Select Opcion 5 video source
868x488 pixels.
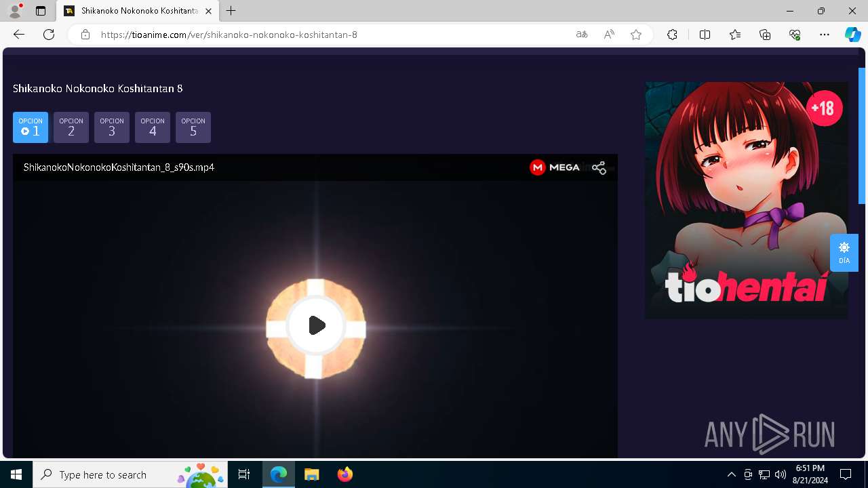pyautogui.click(x=193, y=127)
